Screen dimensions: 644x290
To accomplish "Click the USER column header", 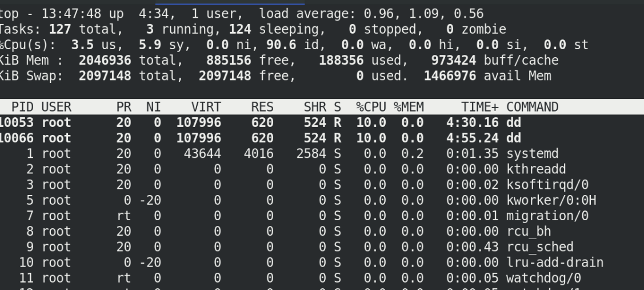I will (56, 107).
